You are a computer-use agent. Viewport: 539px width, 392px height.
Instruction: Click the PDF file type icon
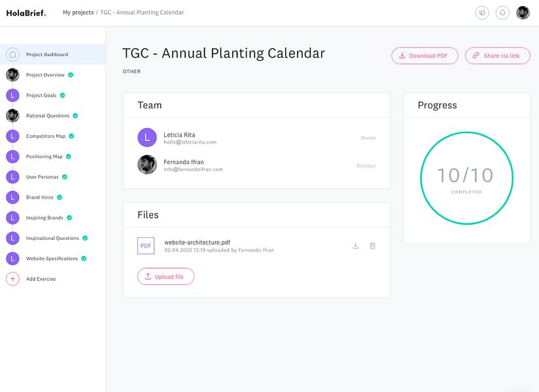tap(146, 246)
